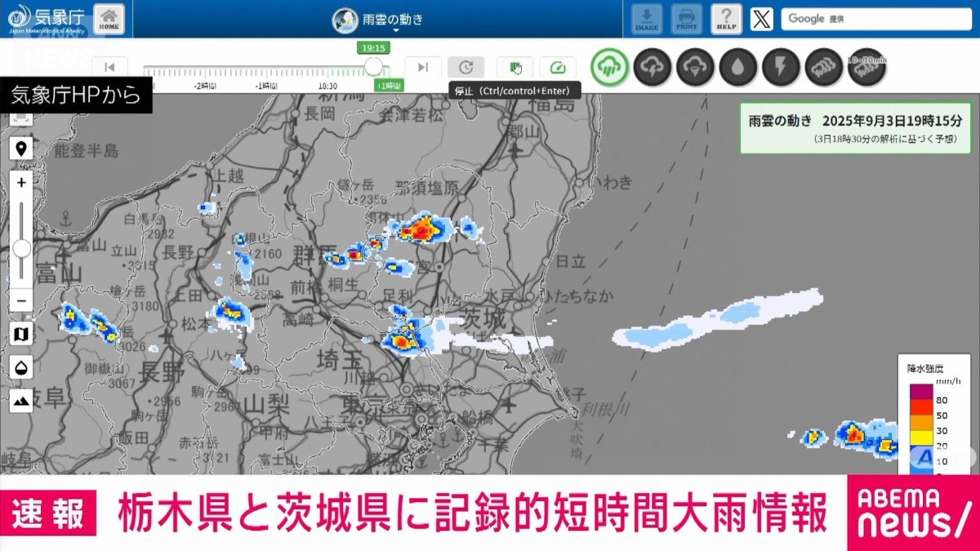Toggle the droplet layer in left sidebar
Viewport: 980px width, 551px height.
pos(20,367)
